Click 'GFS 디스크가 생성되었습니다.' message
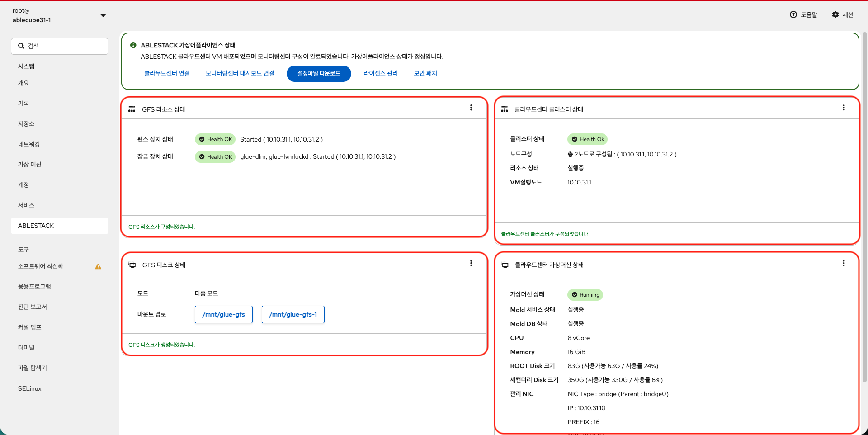Image resolution: width=868 pixels, height=435 pixels. pos(161,345)
